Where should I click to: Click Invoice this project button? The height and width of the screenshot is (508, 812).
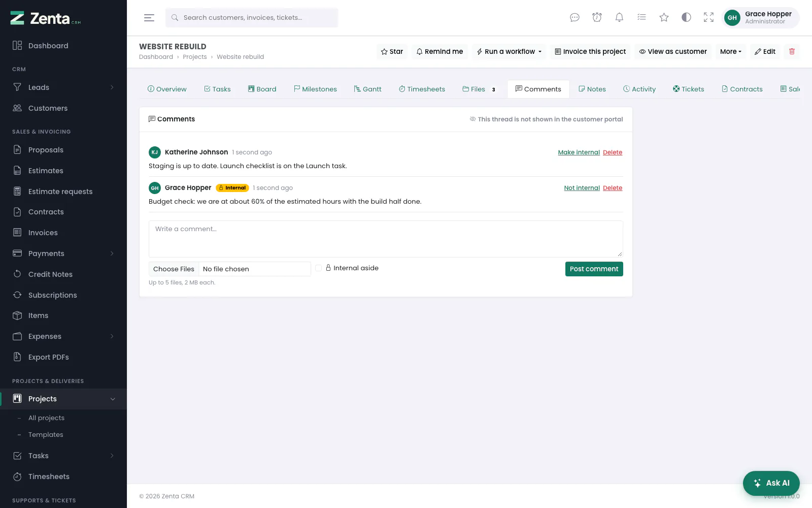(590, 51)
